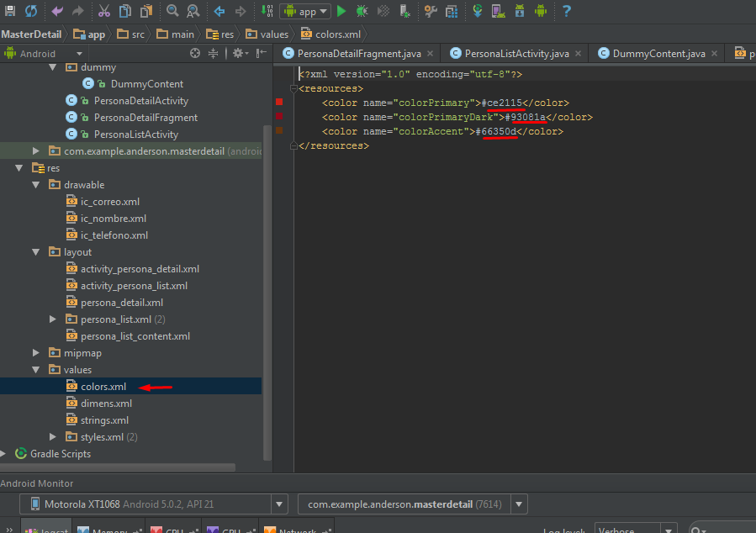Open the app run configuration dropdown
756x533 pixels.
[x=305, y=11]
